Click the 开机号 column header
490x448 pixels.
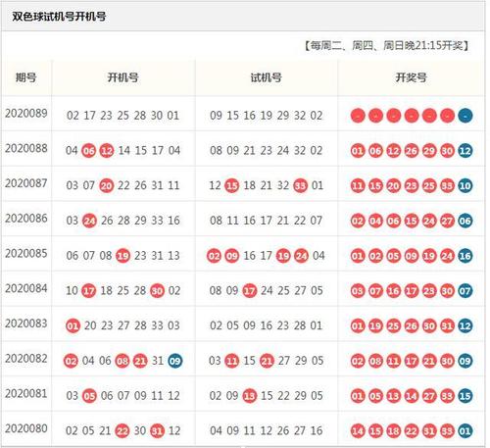click(123, 77)
